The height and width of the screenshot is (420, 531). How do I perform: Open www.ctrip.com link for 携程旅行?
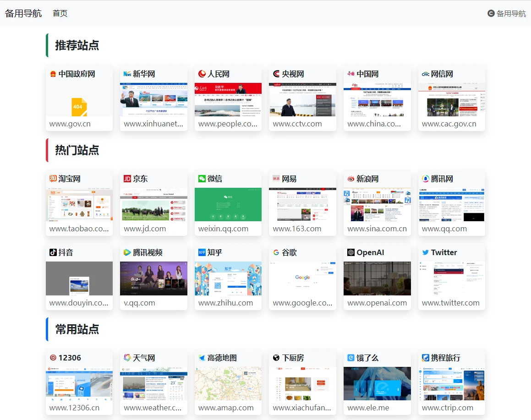[x=448, y=408]
